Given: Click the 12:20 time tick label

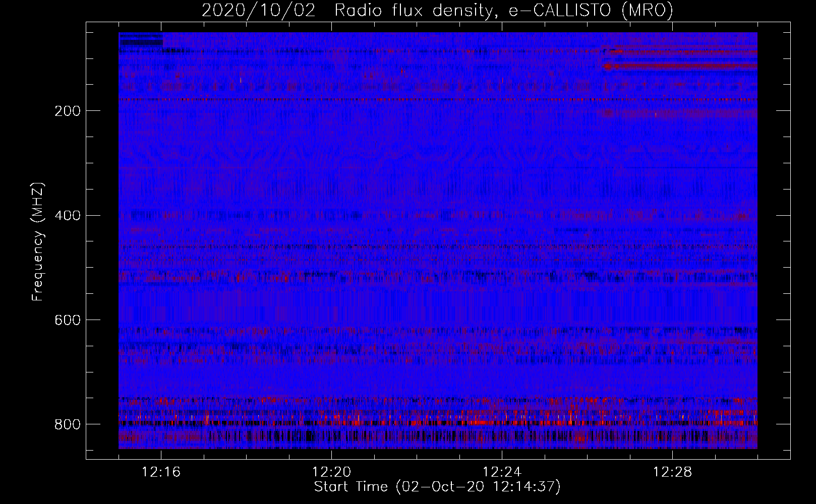Looking at the screenshot, I should tap(331, 472).
